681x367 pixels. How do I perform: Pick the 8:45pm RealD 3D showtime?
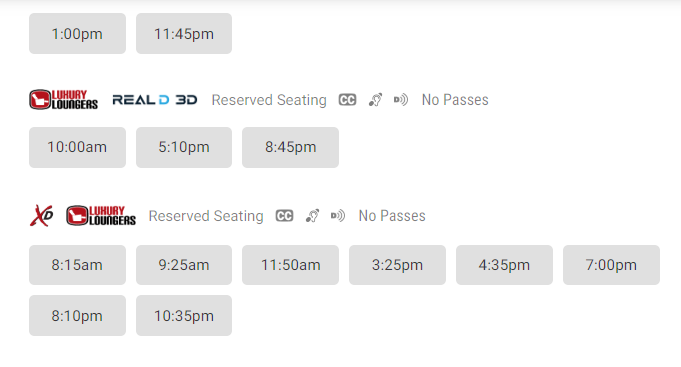click(x=290, y=147)
